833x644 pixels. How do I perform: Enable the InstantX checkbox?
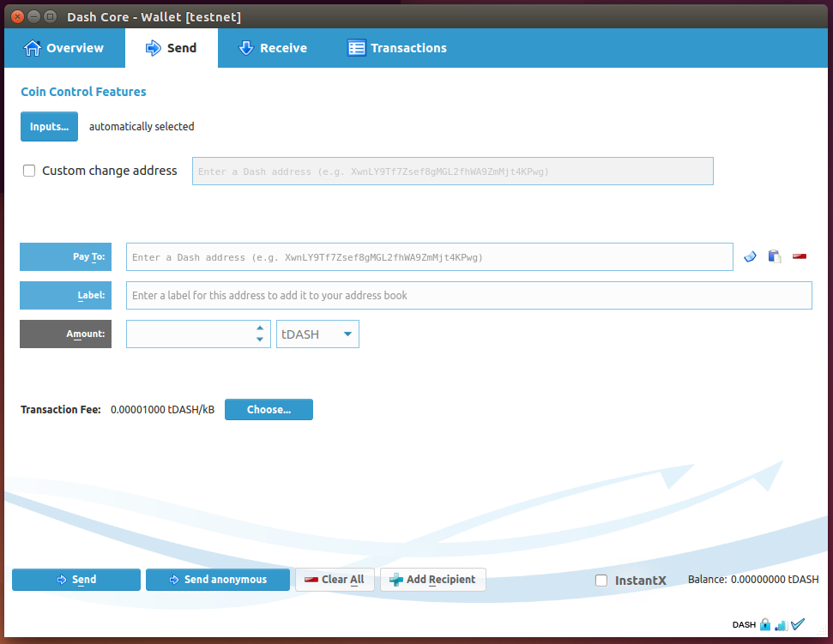click(601, 581)
